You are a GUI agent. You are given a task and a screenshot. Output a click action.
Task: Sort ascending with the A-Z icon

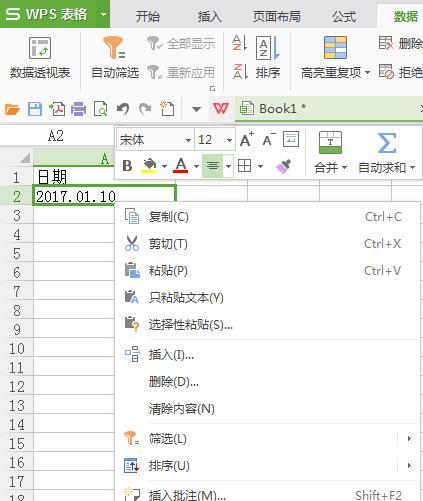pyautogui.click(x=240, y=43)
